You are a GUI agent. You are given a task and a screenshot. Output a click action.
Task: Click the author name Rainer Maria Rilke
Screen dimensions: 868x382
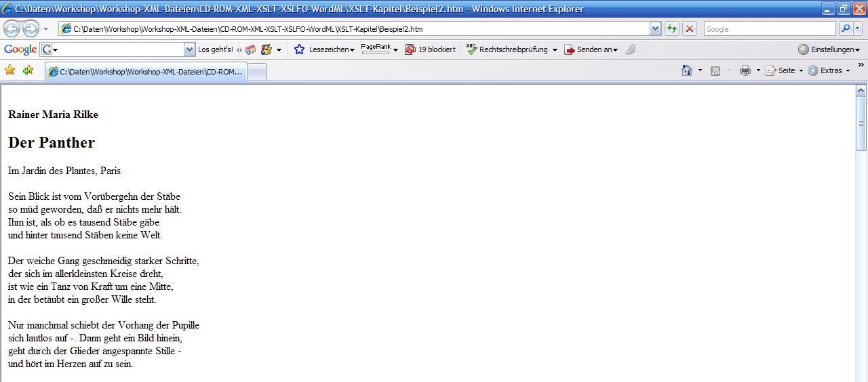pos(53,114)
